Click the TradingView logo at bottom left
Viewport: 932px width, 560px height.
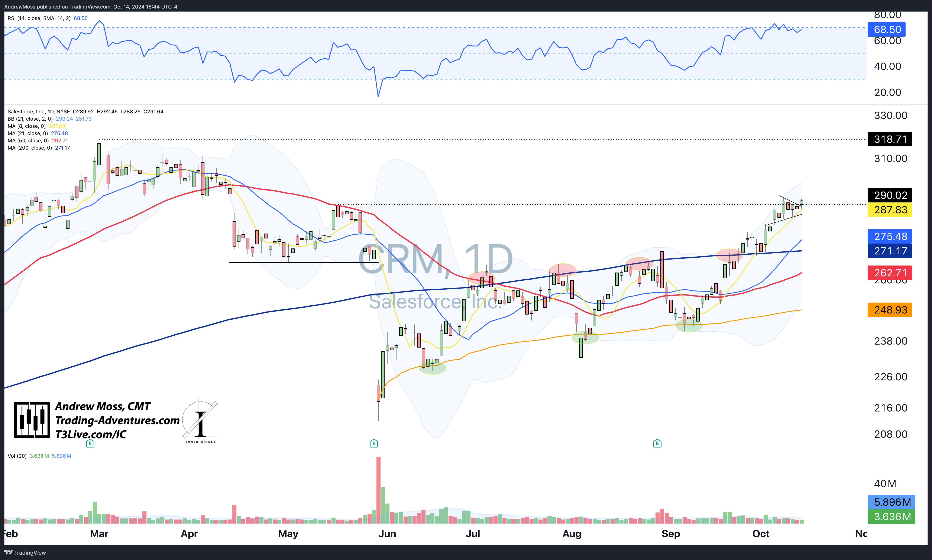25,553
